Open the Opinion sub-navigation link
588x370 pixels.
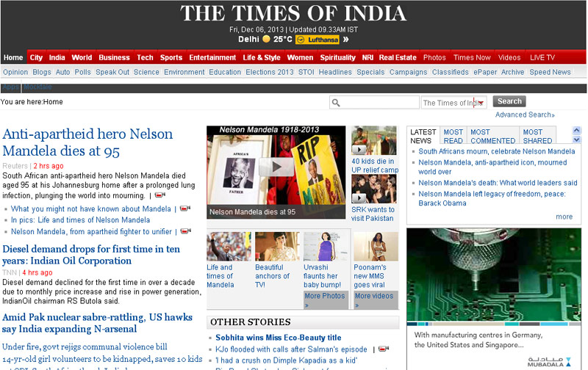pyautogui.click(x=15, y=72)
